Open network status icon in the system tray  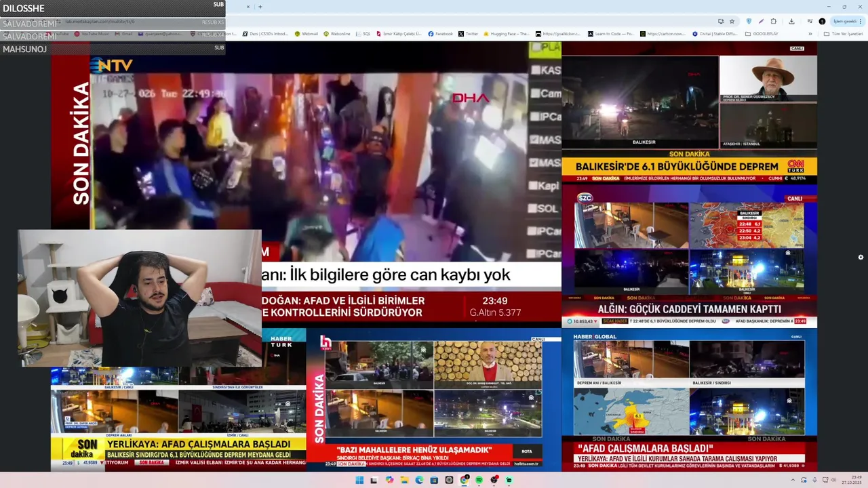pyautogui.click(x=825, y=480)
